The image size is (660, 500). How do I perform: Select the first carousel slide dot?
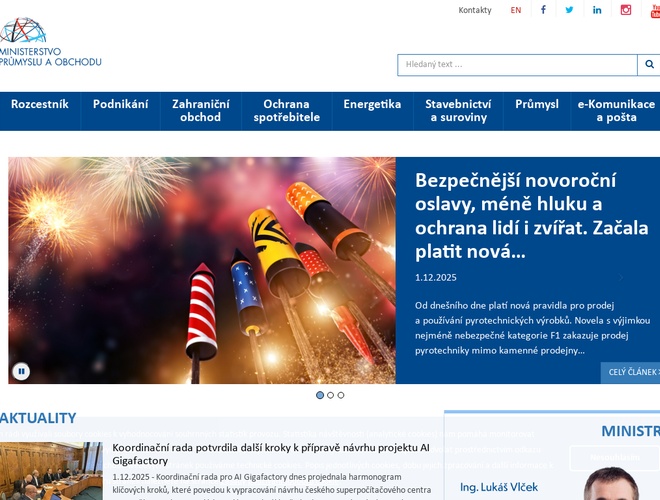click(320, 395)
